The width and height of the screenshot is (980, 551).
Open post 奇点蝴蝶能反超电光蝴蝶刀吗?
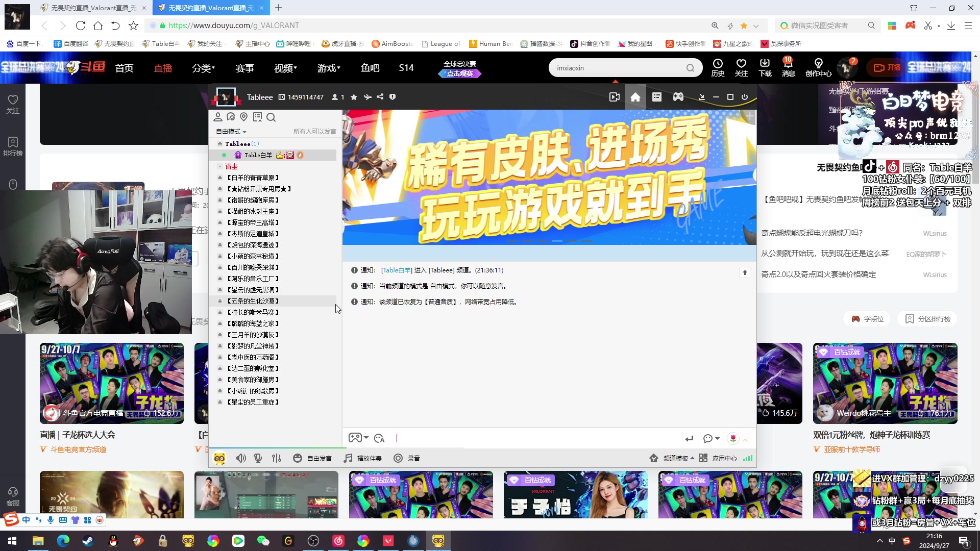tap(812, 233)
